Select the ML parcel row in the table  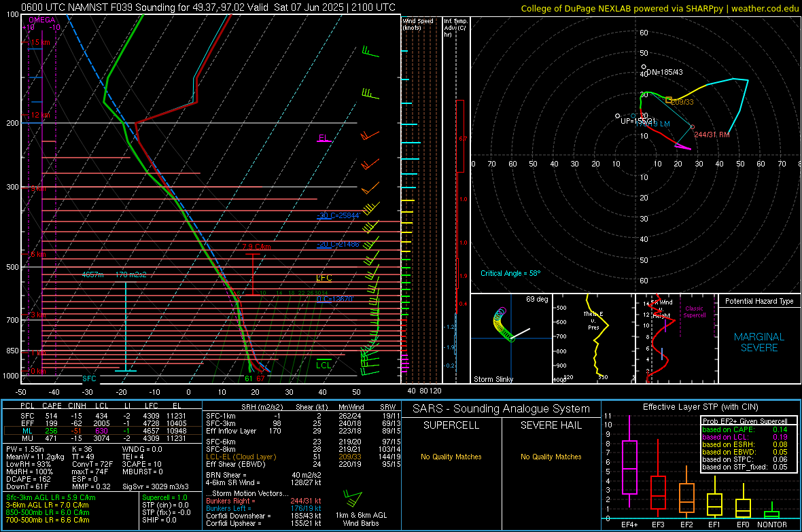click(x=102, y=431)
